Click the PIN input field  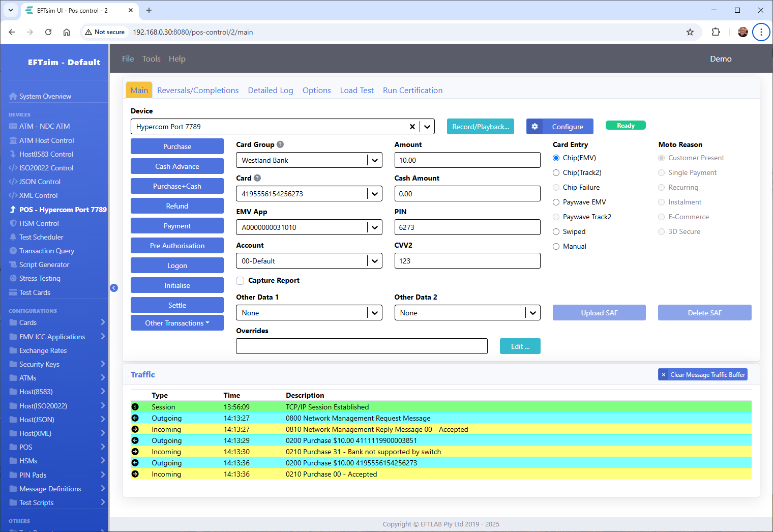(467, 227)
